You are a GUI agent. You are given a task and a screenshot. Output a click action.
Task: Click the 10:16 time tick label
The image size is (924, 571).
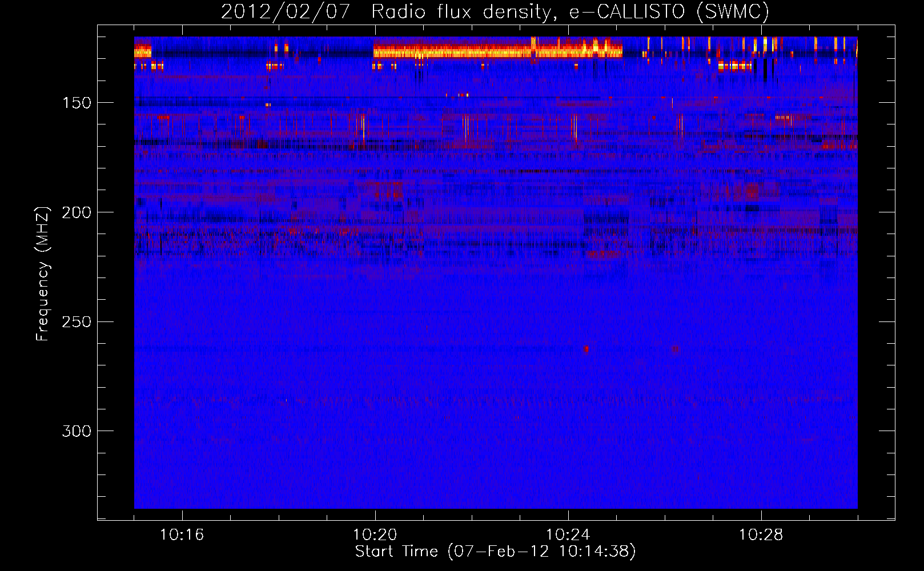[x=182, y=535]
